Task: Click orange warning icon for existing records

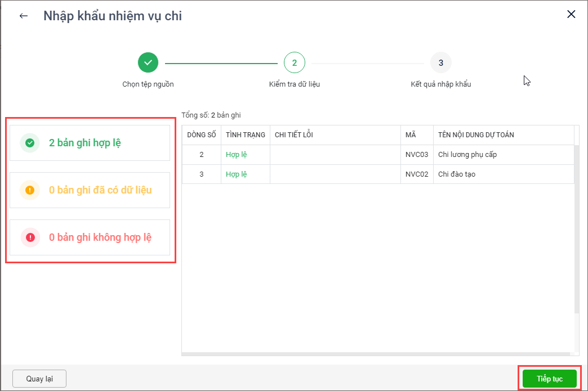Action: coord(30,190)
